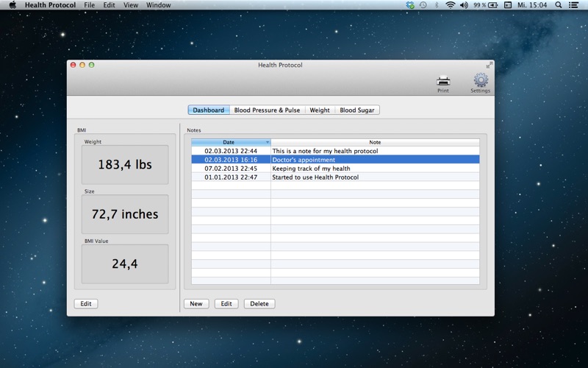Click the Note column header
Image resolution: width=588 pixels, height=368 pixels.
click(375, 142)
